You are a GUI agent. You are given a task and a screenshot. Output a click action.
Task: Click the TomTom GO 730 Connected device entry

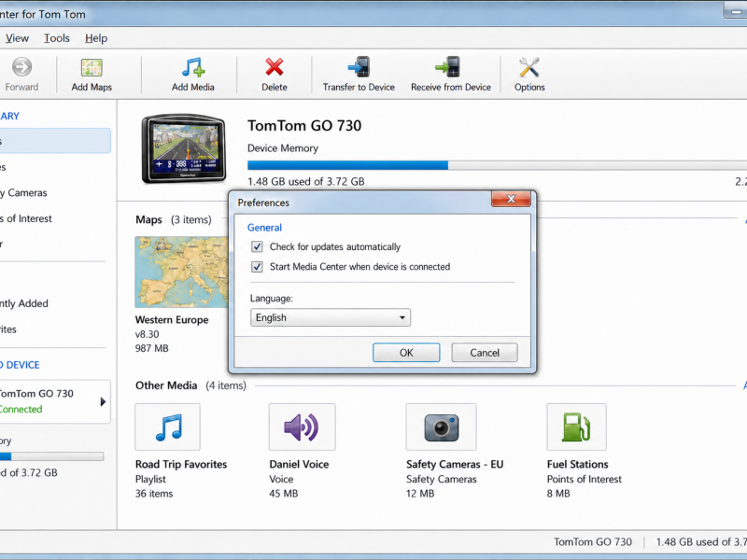coord(55,401)
